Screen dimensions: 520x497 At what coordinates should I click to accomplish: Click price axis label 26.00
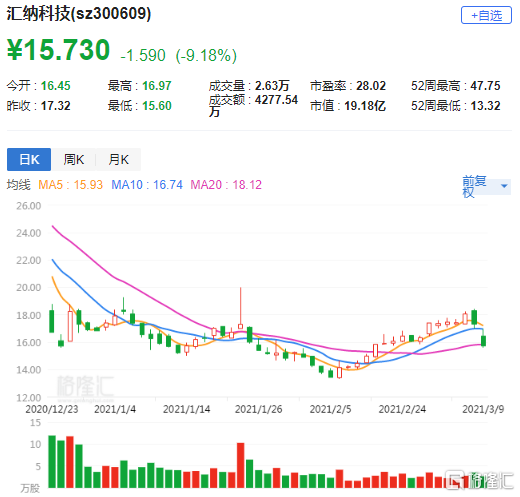(29, 206)
